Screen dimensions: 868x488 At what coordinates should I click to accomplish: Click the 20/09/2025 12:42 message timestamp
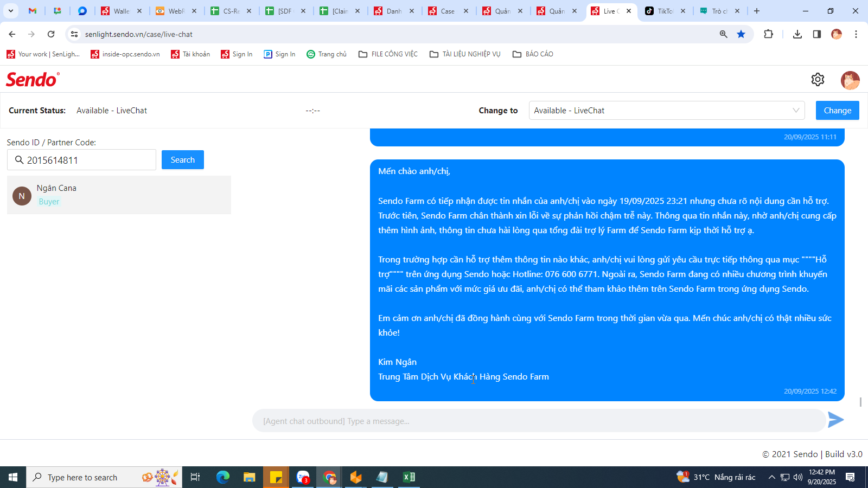click(810, 391)
